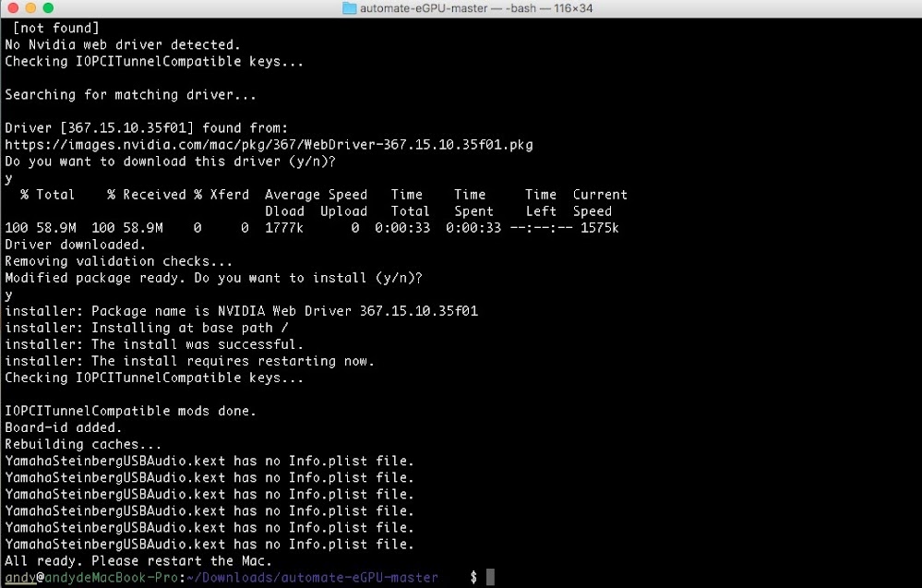Image resolution: width=922 pixels, height=588 pixels.
Task: Click the average download speed value "1777k"
Action: click(284, 228)
